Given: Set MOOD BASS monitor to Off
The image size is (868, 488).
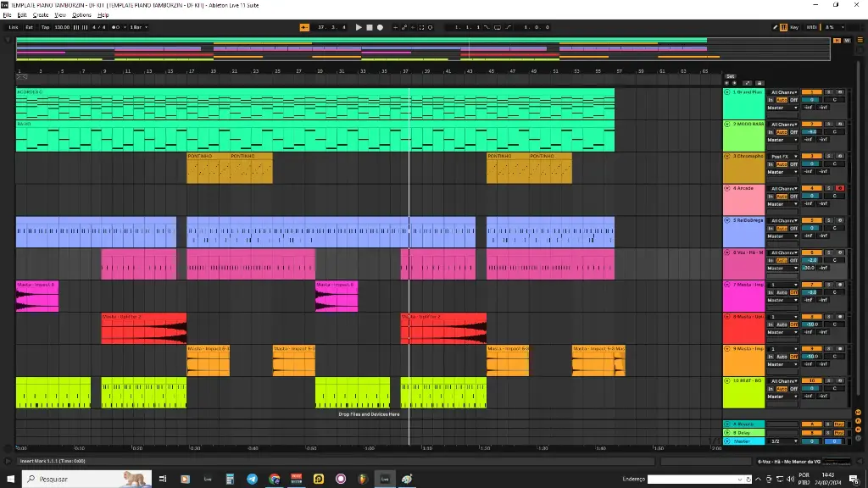Looking at the screenshot, I should [x=793, y=132].
